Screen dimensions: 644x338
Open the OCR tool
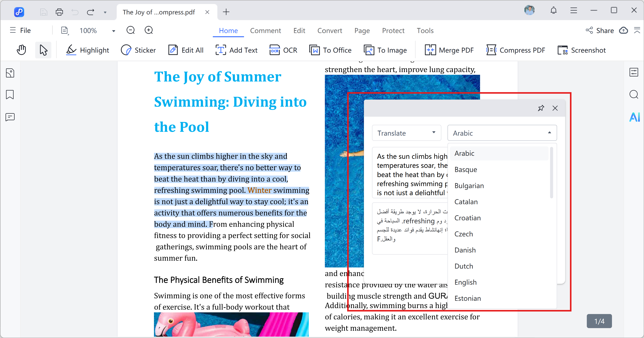click(x=283, y=50)
